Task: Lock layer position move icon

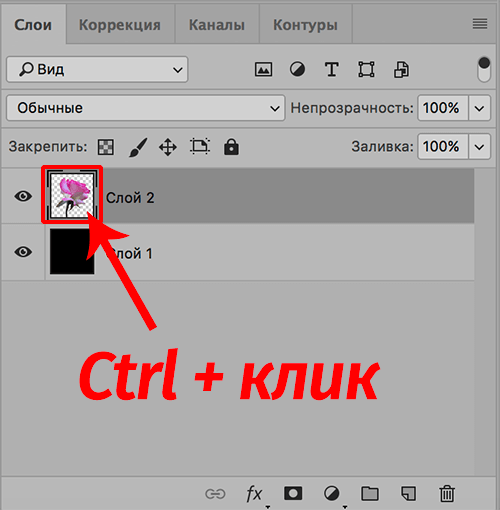Action: pos(168,147)
